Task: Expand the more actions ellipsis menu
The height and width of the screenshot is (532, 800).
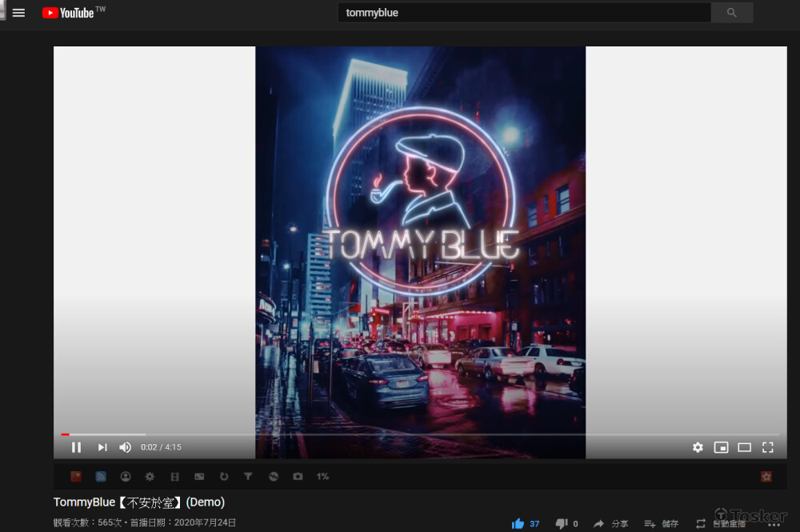Action: tap(775, 524)
